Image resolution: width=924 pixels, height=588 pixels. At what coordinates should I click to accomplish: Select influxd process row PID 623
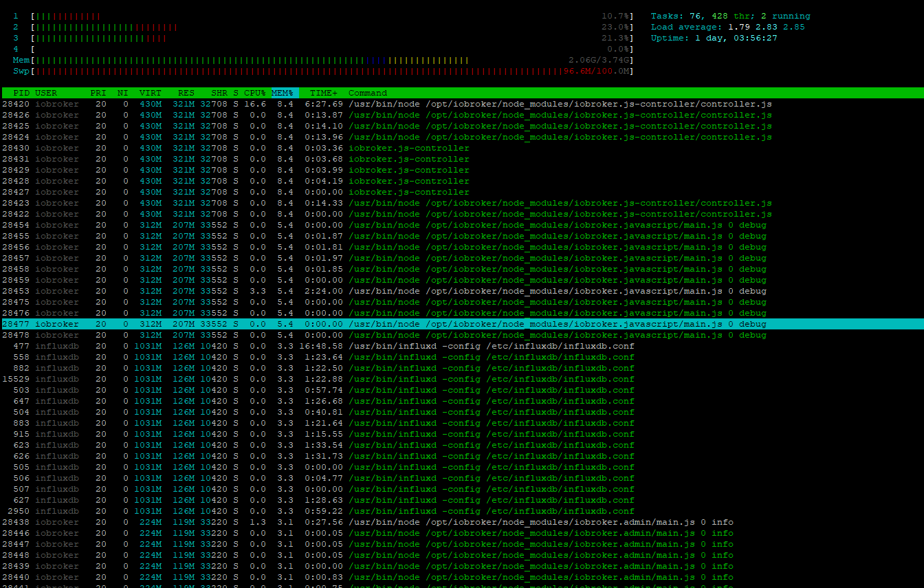[462, 445]
